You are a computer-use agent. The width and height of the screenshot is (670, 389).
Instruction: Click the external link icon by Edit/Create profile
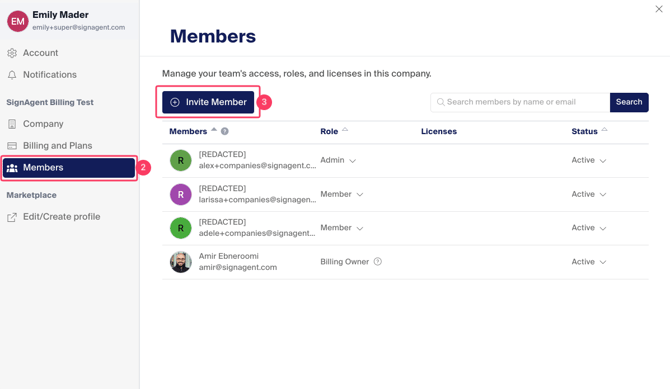(x=12, y=217)
